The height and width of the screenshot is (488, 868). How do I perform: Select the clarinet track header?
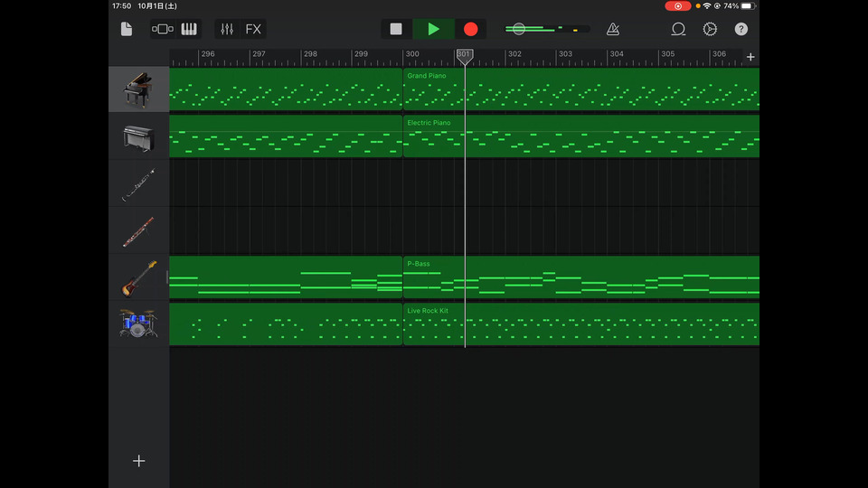pos(138,183)
